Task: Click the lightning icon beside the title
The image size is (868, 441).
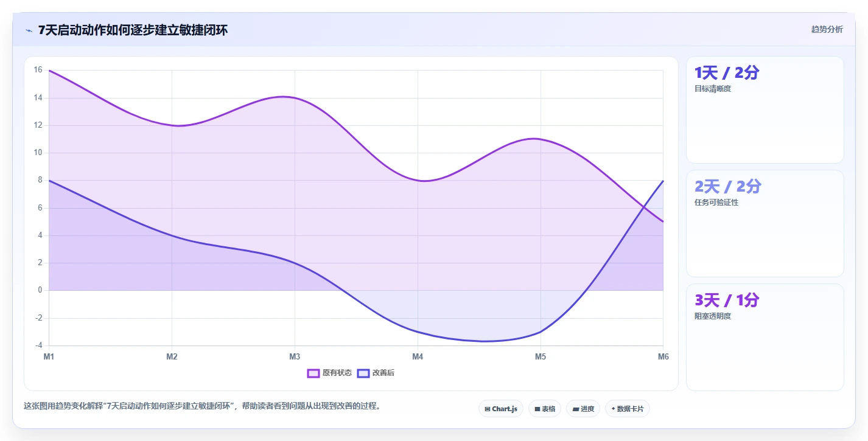Action: [x=29, y=30]
